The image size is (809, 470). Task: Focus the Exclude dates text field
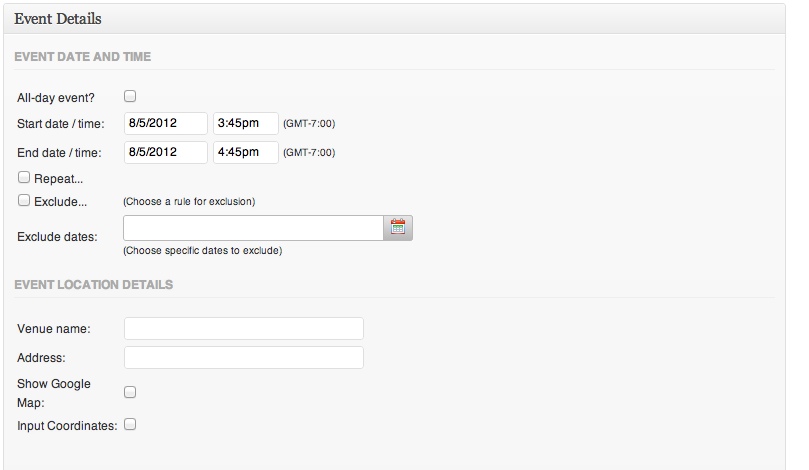coord(253,228)
